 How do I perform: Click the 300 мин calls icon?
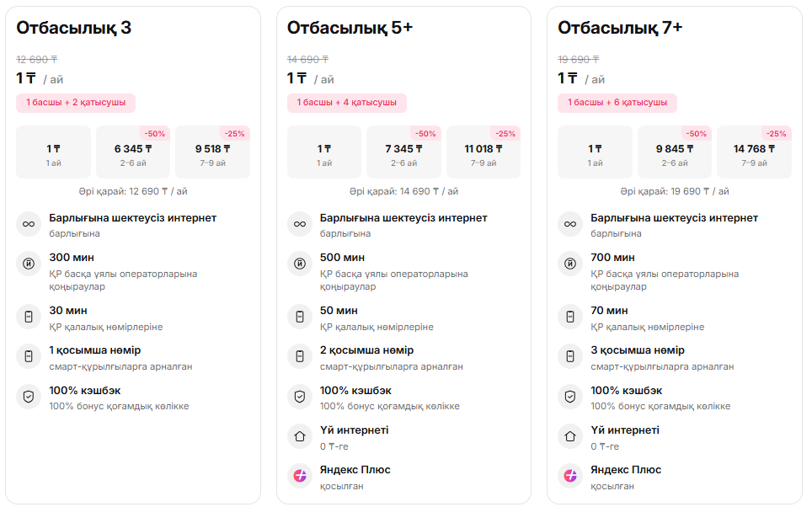(29, 264)
